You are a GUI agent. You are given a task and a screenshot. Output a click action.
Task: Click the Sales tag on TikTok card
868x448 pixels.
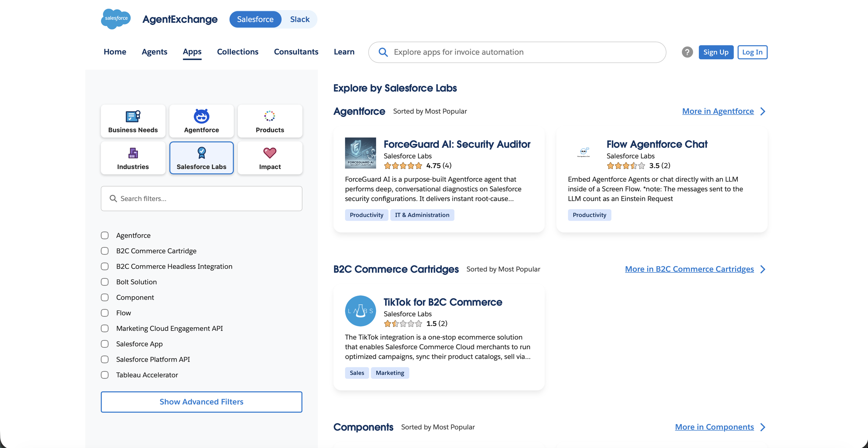[x=357, y=373]
